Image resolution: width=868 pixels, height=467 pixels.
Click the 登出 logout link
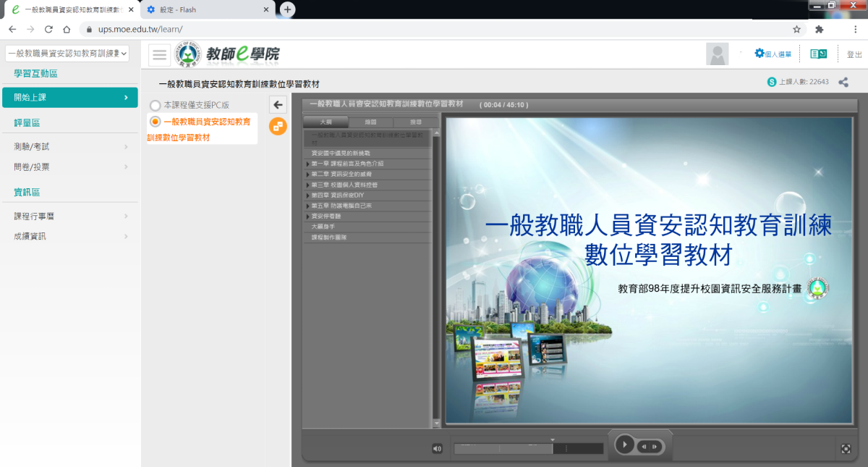tap(854, 54)
